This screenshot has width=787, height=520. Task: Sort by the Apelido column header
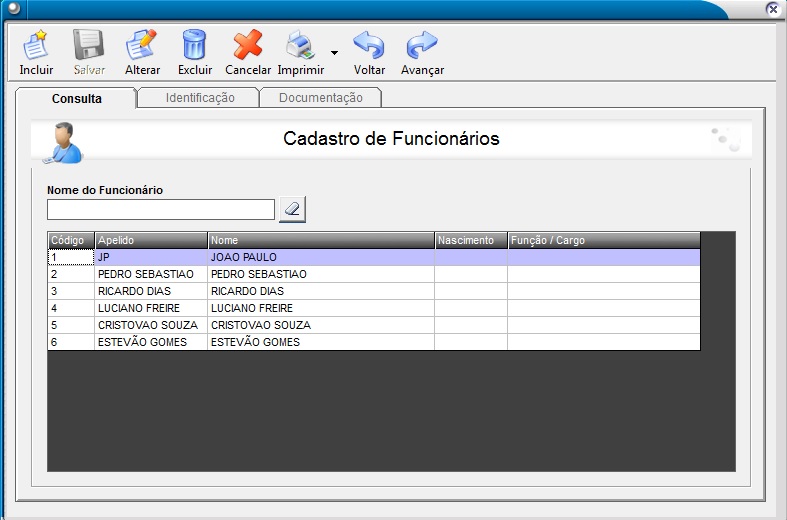(x=151, y=240)
